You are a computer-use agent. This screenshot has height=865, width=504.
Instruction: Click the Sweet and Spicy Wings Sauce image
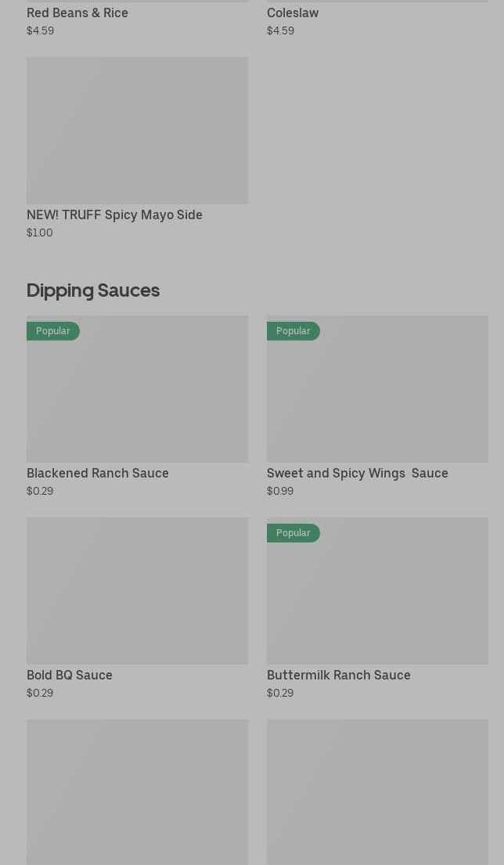point(377,396)
